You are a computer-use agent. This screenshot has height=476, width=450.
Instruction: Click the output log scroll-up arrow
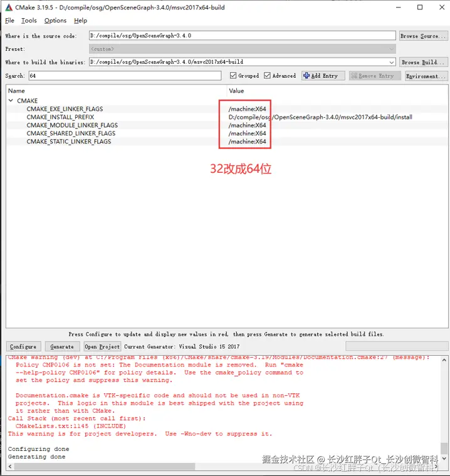[444, 360]
